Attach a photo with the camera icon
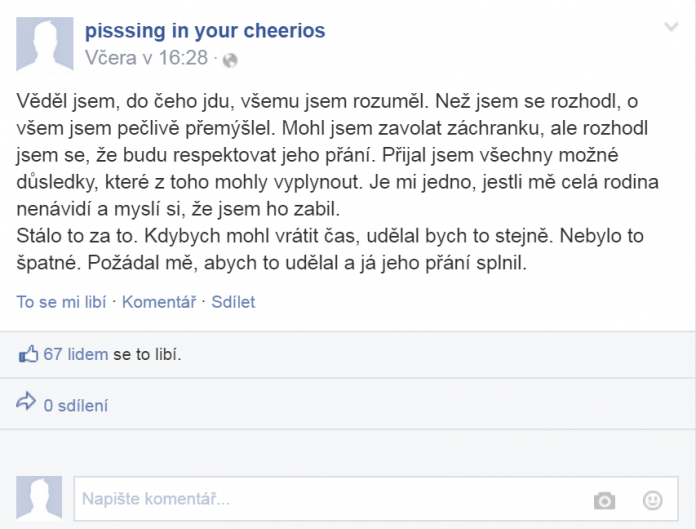This screenshot has height=529, width=696. coord(604,499)
